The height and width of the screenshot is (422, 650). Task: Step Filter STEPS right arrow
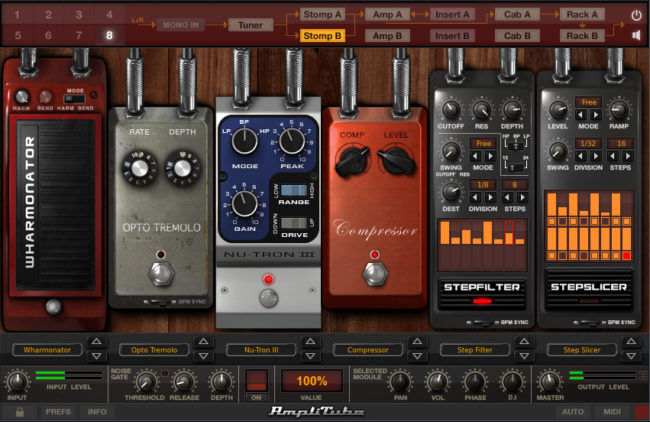(x=522, y=197)
